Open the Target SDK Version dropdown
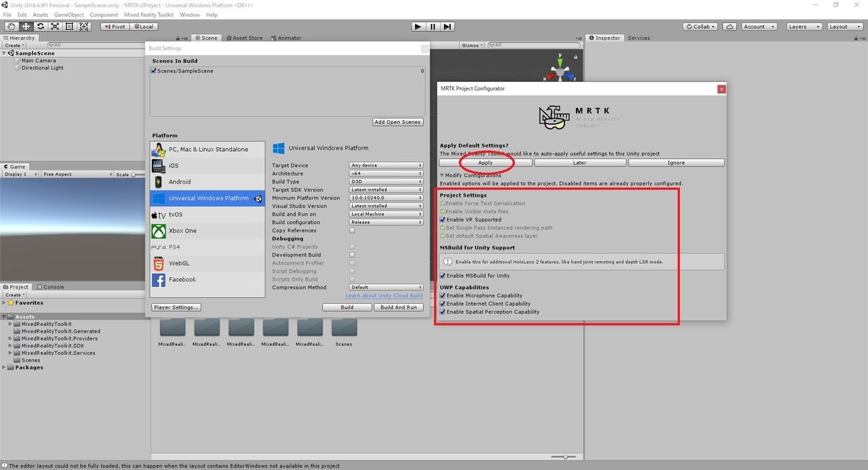 [386, 189]
